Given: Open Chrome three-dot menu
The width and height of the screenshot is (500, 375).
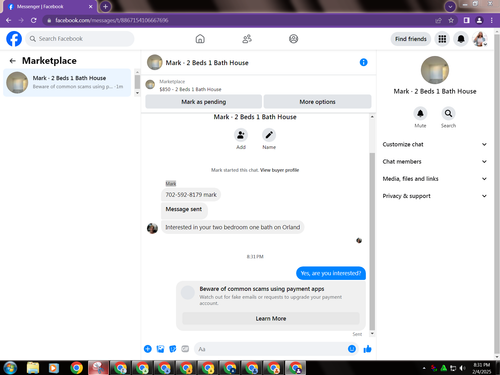Looking at the screenshot, I should click(x=492, y=20).
